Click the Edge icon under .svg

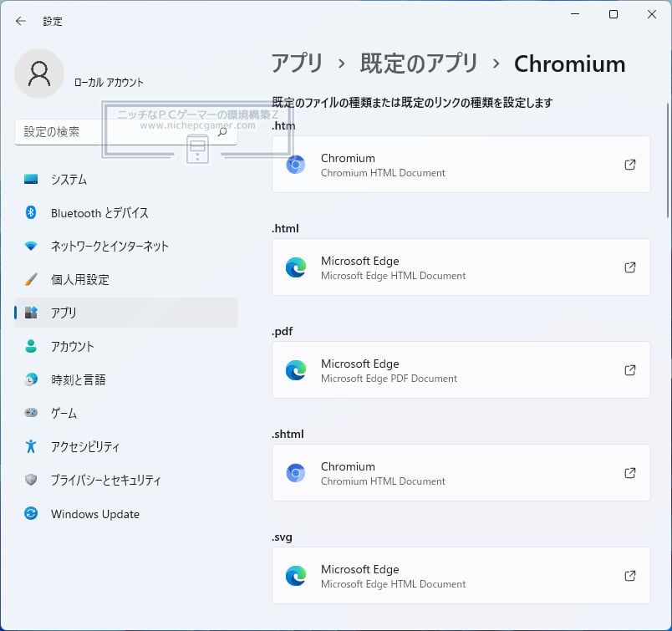(296, 576)
